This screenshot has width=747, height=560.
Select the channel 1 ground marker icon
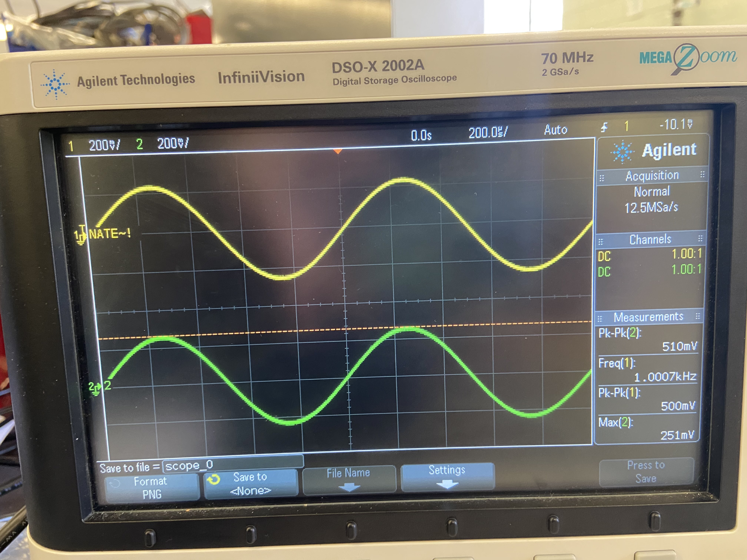[x=80, y=235]
